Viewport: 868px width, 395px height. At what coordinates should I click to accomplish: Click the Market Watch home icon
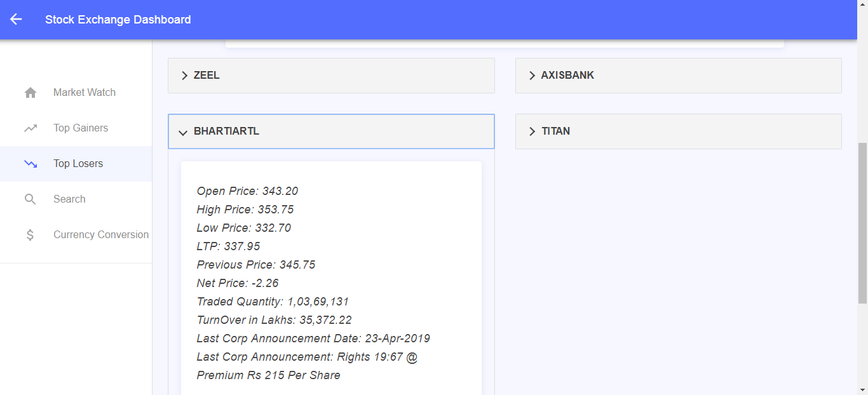(x=31, y=93)
